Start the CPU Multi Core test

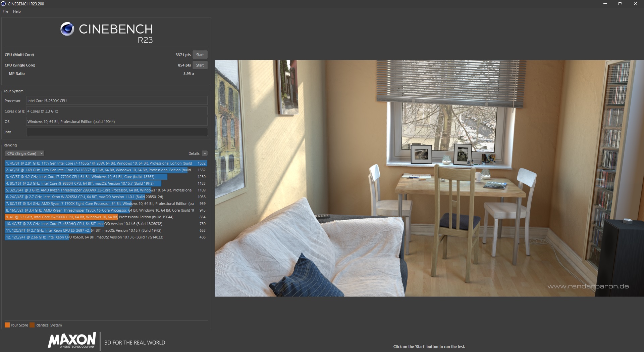200,55
